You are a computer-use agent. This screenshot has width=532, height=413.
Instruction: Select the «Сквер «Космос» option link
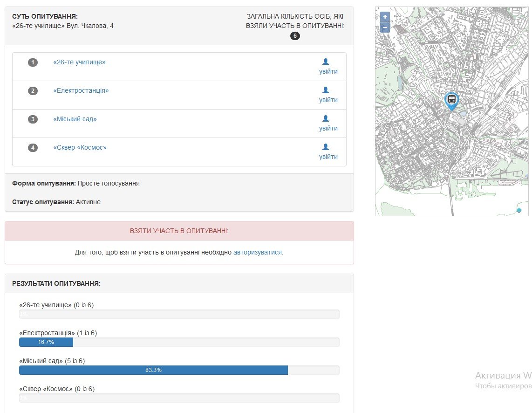(x=80, y=147)
